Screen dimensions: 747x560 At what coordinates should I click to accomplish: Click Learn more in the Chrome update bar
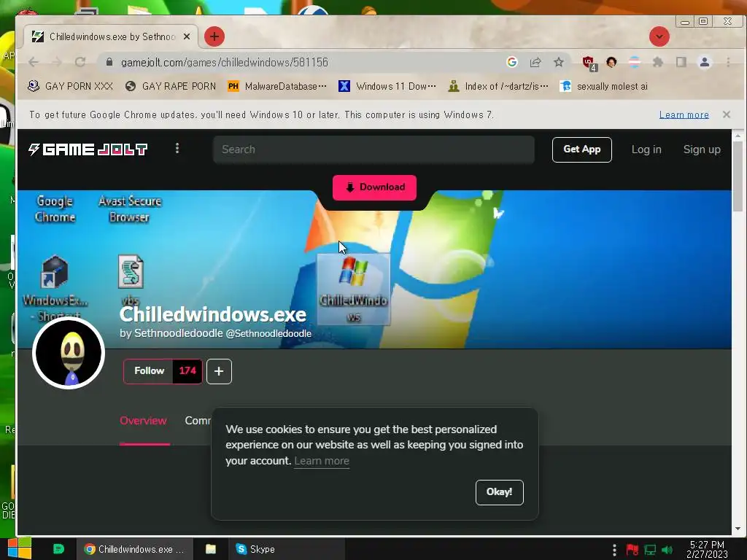pos(684,114)
